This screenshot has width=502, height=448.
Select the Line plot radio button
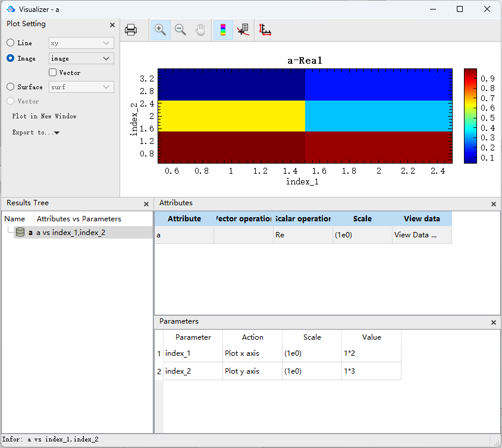pyautogui.click(x=10, y=43)
